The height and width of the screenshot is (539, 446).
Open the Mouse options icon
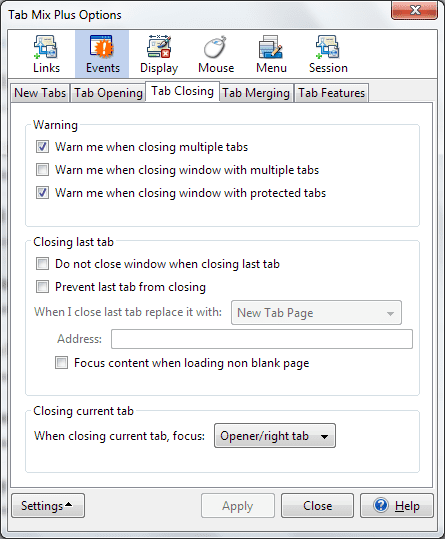(216, 47)
